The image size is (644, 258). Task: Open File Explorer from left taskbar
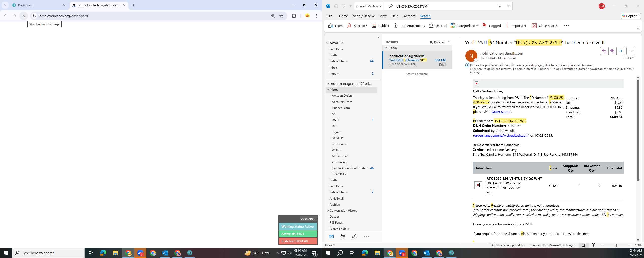pos(115,253)
